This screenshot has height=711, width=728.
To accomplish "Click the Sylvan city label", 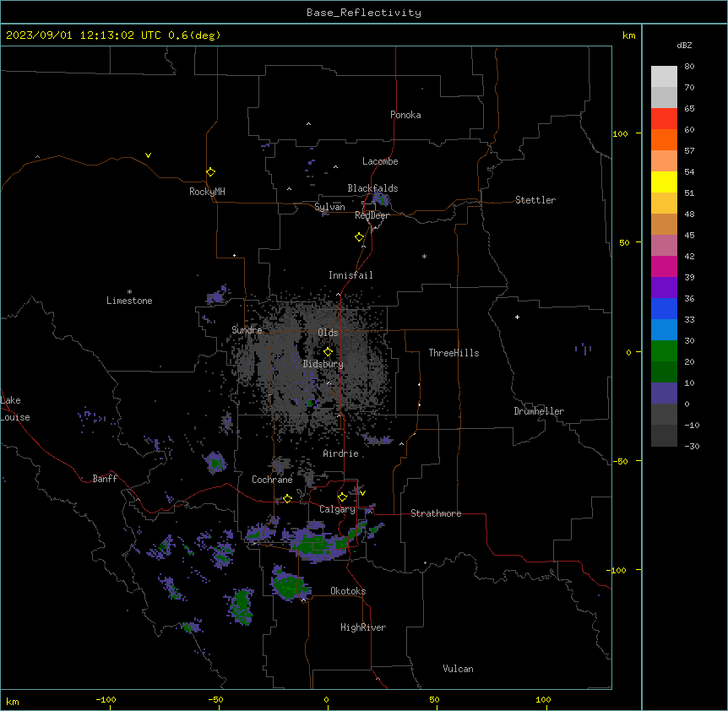I will pyautogui.click(x=329, y=207).
